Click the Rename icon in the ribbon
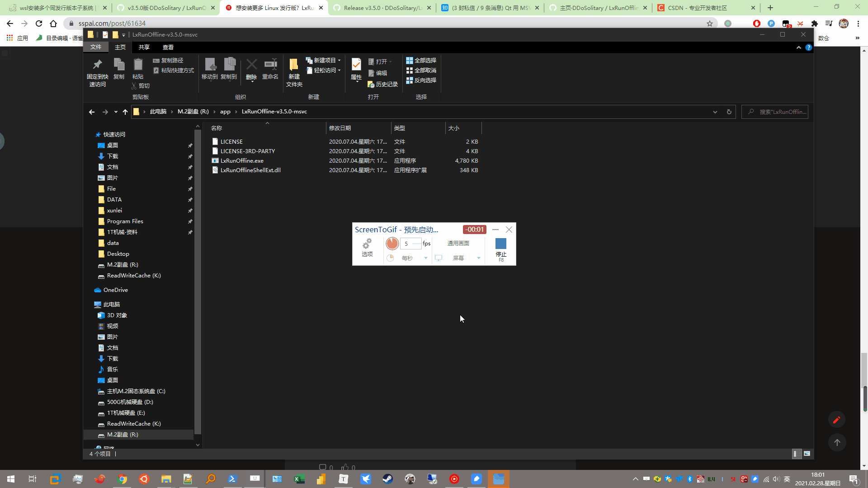This screenshot has width=868, height=488. pyautogui.click(x=270, y=70)
